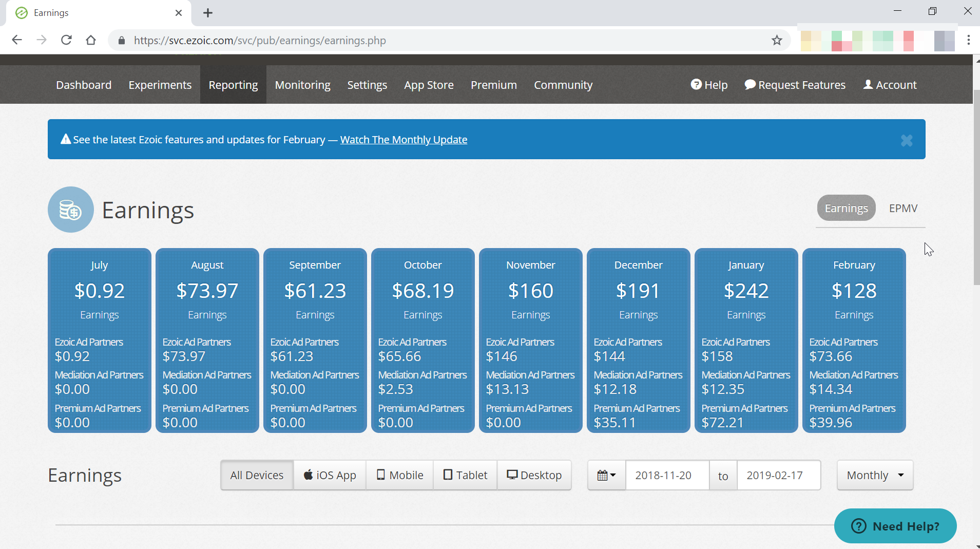The width and height of the screenshot is (980, 549).
Task: Open the calendar date range picker
Action: pos(606,475)
